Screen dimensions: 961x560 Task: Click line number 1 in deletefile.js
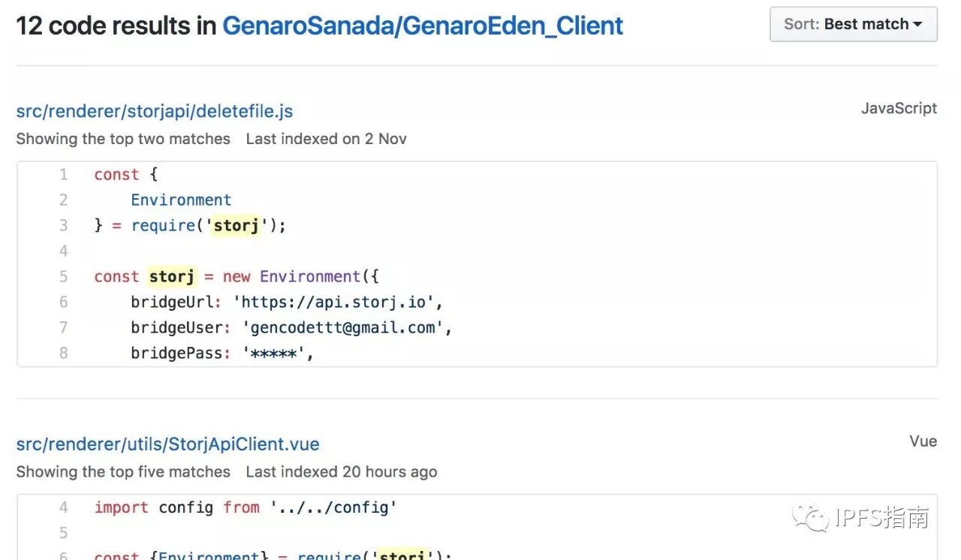click(x=64, y=175)
